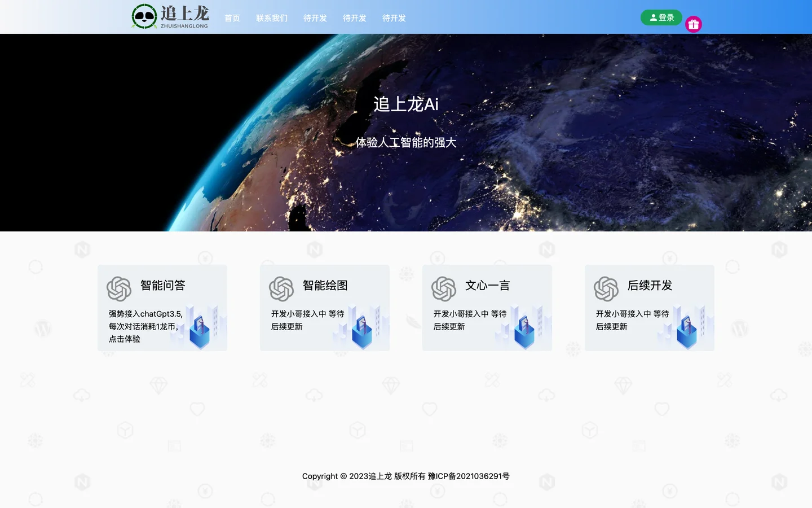Click the 强势接入chatGpt3.5 description text
This screenshot has width=812, height=508.
(145, 326)
